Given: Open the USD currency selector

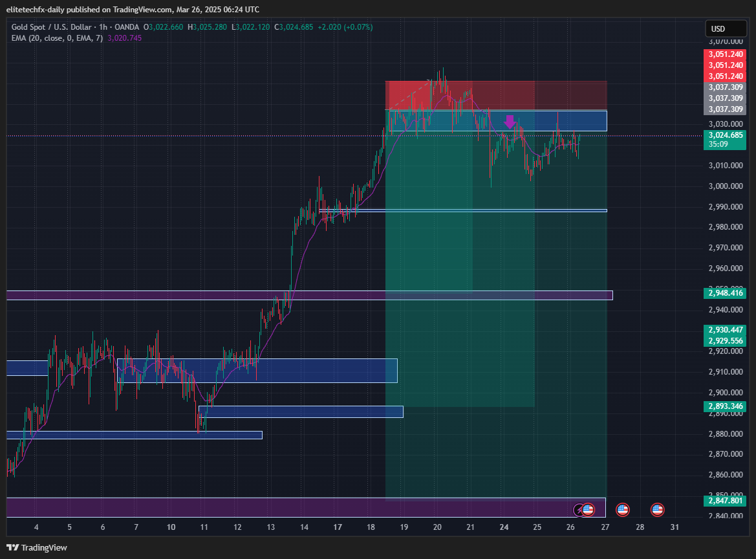Looking at the screenshot, I should tap(725, 29).
